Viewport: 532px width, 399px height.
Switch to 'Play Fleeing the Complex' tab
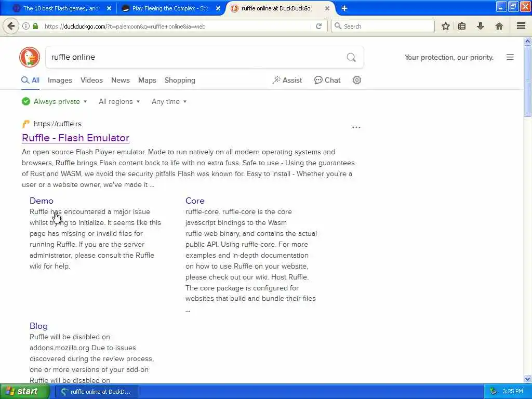pos(170,8)
